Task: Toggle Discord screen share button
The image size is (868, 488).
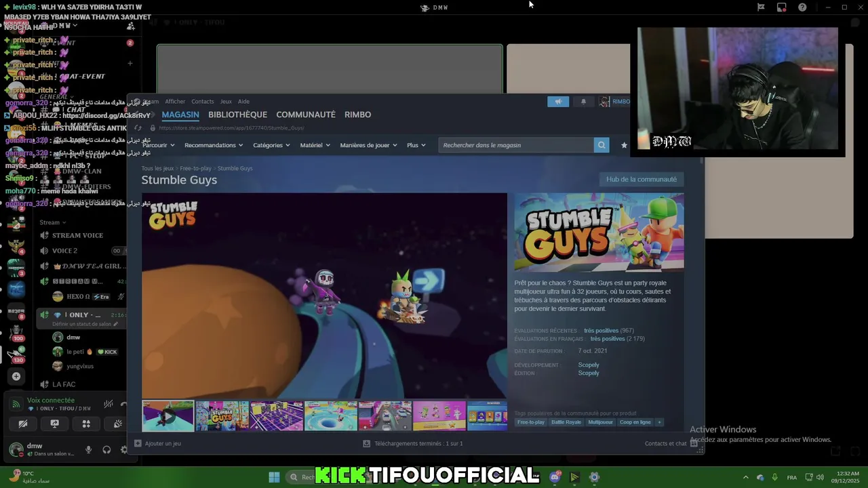Action: [x=54, y=424]
